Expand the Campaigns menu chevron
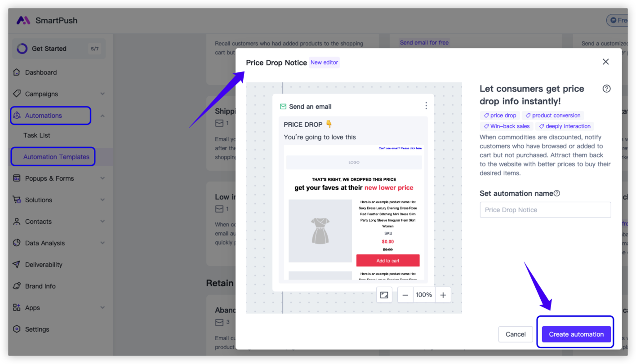Viewport: 636px width, 364px height. [102, 94]
